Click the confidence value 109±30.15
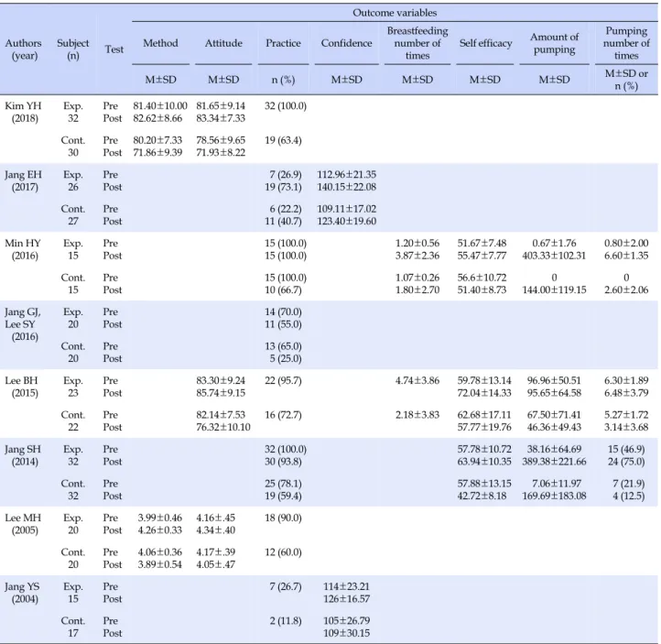The height and width of the screenshot is (644, 661). click(x=346, y=634)
